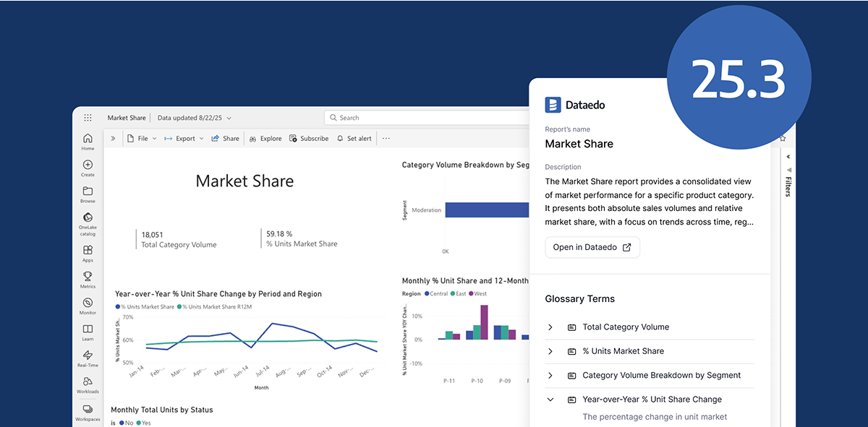Open the Data updated 8/22/25 dropdown
Viewport: 868px width, 427px height.
pos(193,118)
